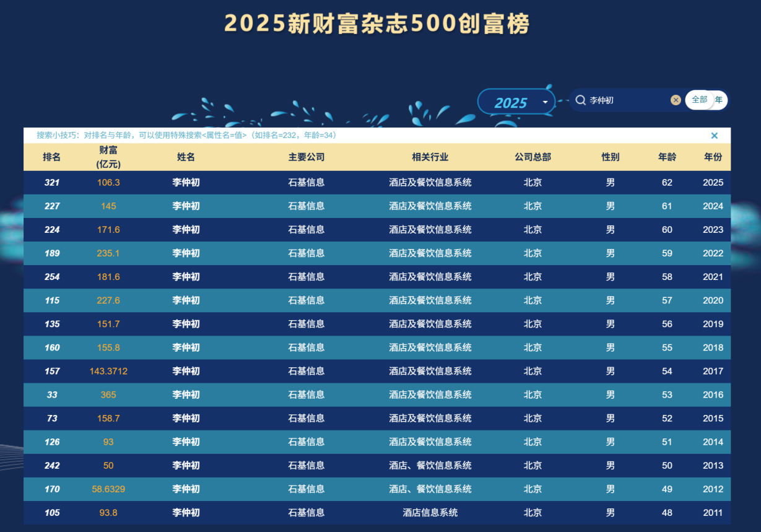Toggle the 全部/年 search scope switch
The image size is (761, 532).
707,100
